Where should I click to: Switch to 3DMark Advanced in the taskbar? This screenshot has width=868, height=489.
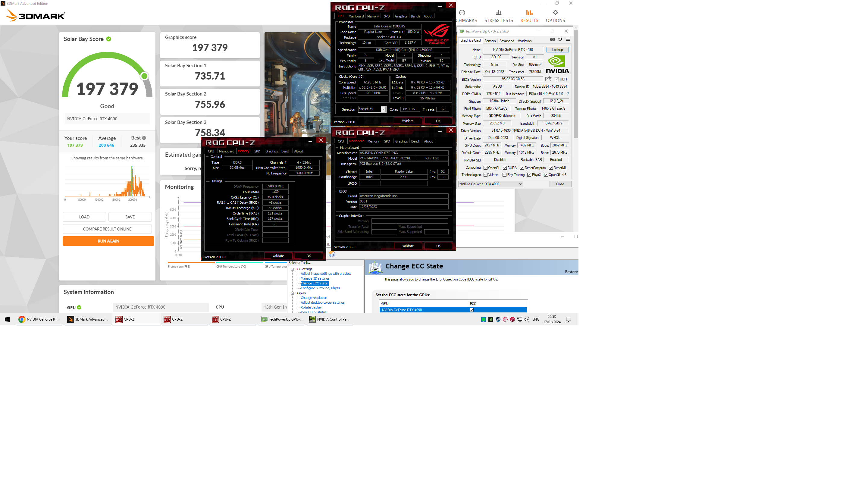(88, 319)
